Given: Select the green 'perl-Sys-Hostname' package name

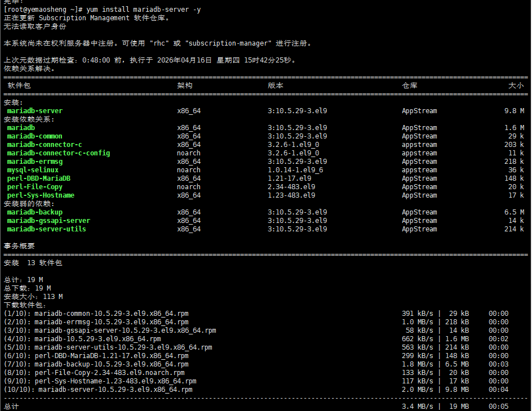Looking at the screenshot, I should point(41,195).
